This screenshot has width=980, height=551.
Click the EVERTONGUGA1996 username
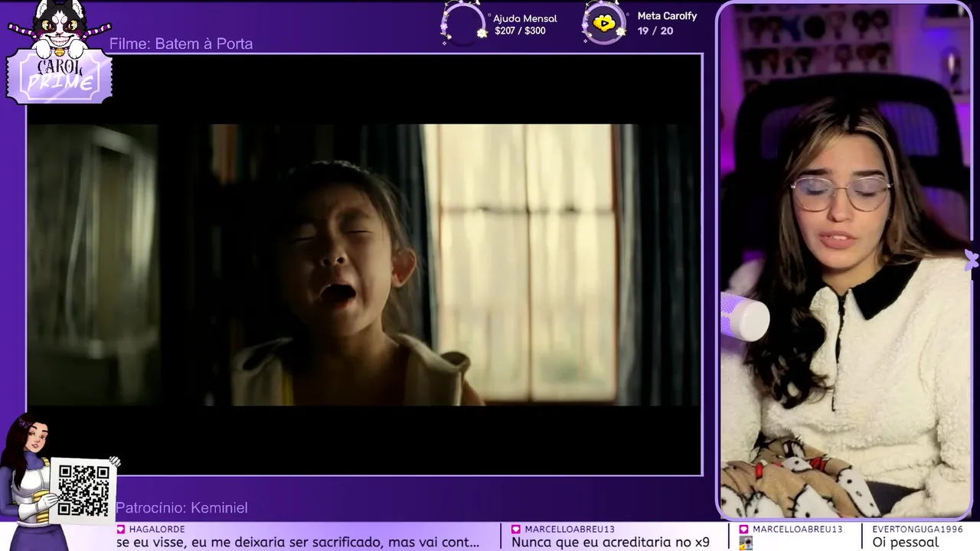tap(917, 529)
